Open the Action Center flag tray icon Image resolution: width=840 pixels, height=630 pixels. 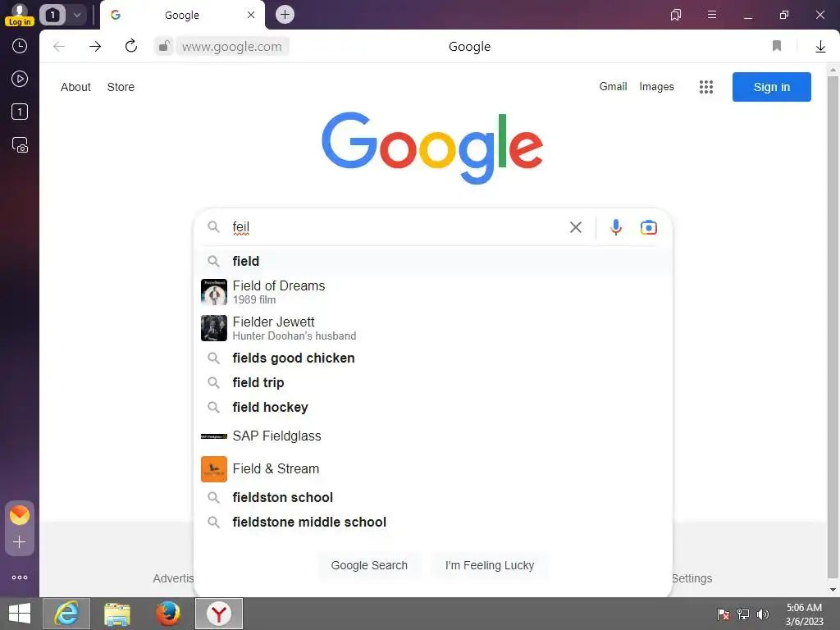[724, 614]
